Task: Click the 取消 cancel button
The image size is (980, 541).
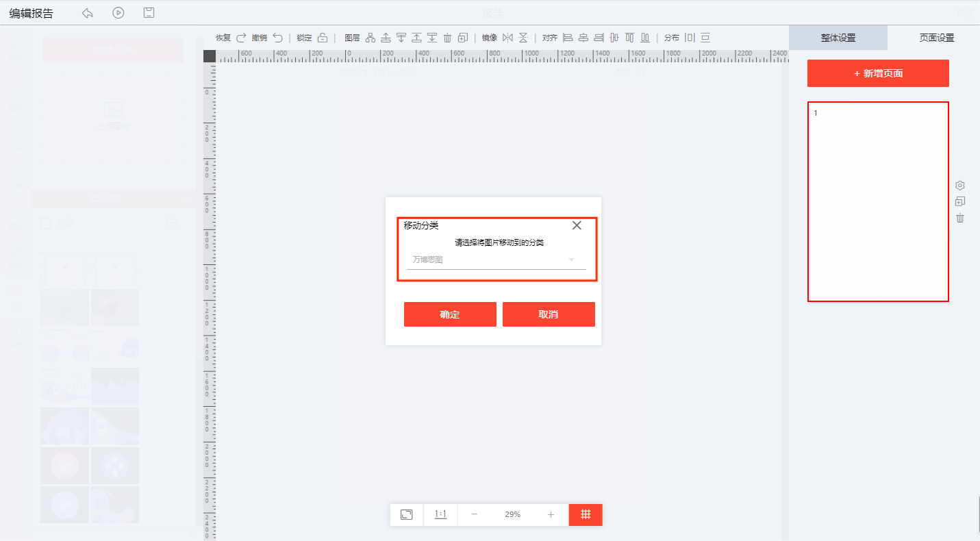Action: click(x=549, y=314)
